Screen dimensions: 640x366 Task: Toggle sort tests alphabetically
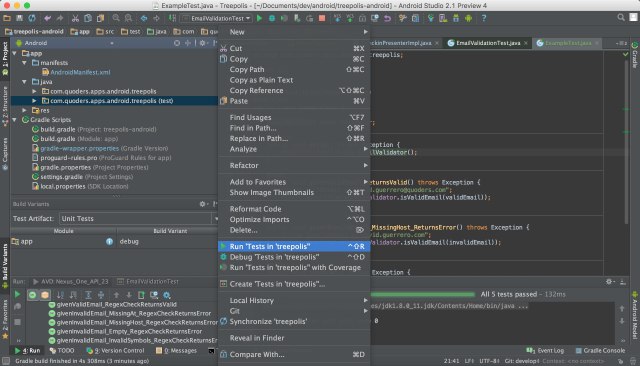coord(60,295)
